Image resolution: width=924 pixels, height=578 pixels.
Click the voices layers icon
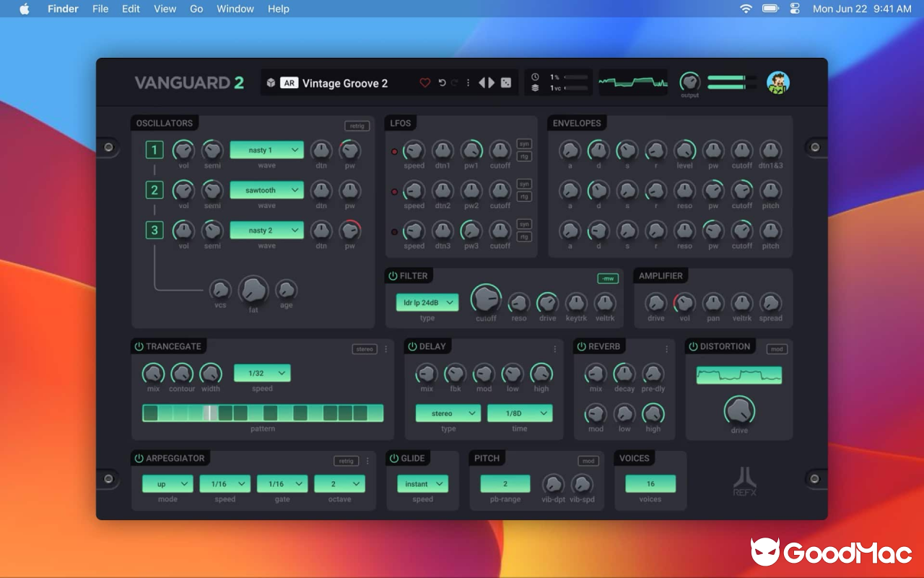click(535, 88)
